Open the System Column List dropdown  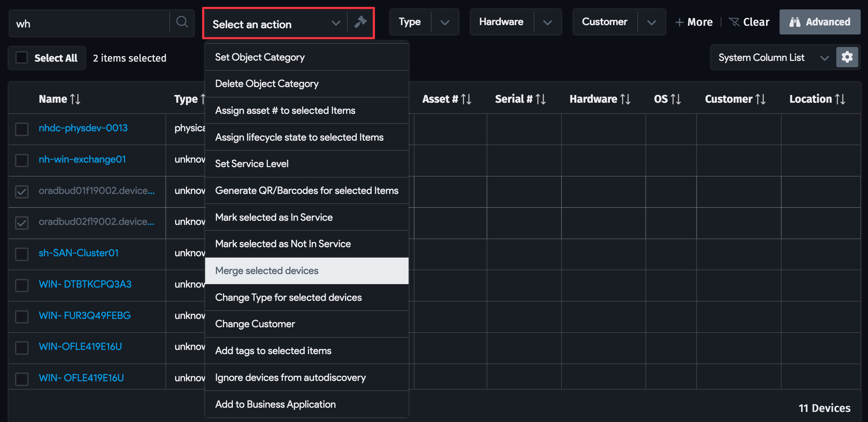click(773, 57)
